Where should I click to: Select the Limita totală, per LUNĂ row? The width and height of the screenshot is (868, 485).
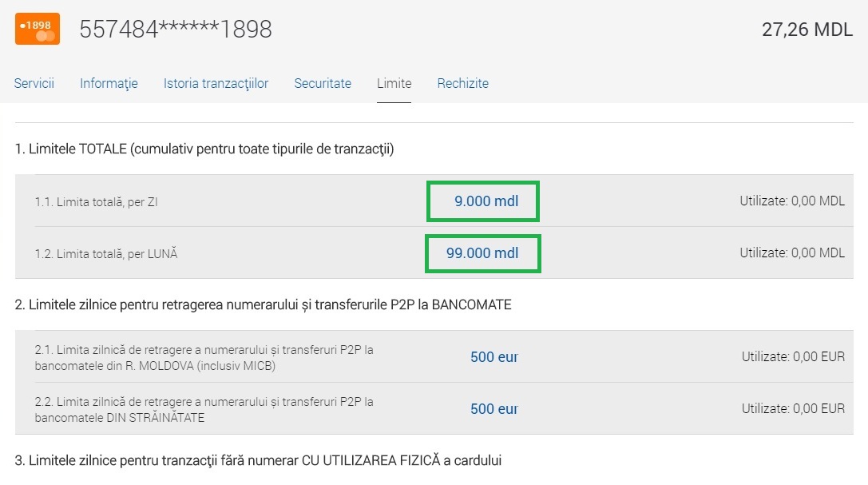click(x=105, y=254)
